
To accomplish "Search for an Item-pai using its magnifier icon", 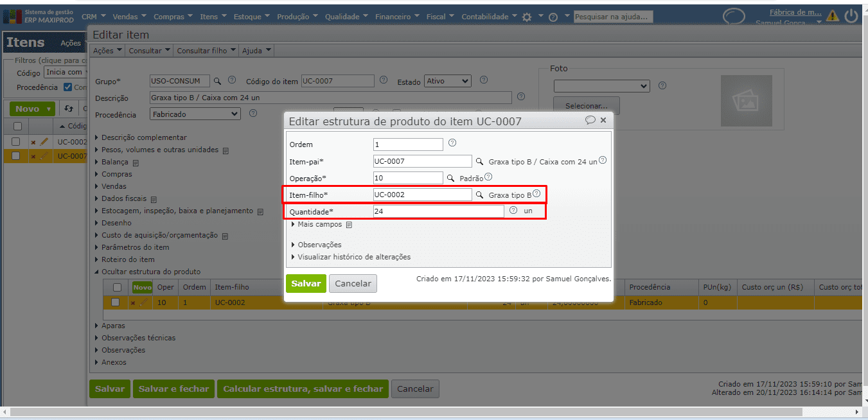I will pyautogui.click(x=479, y=162).
